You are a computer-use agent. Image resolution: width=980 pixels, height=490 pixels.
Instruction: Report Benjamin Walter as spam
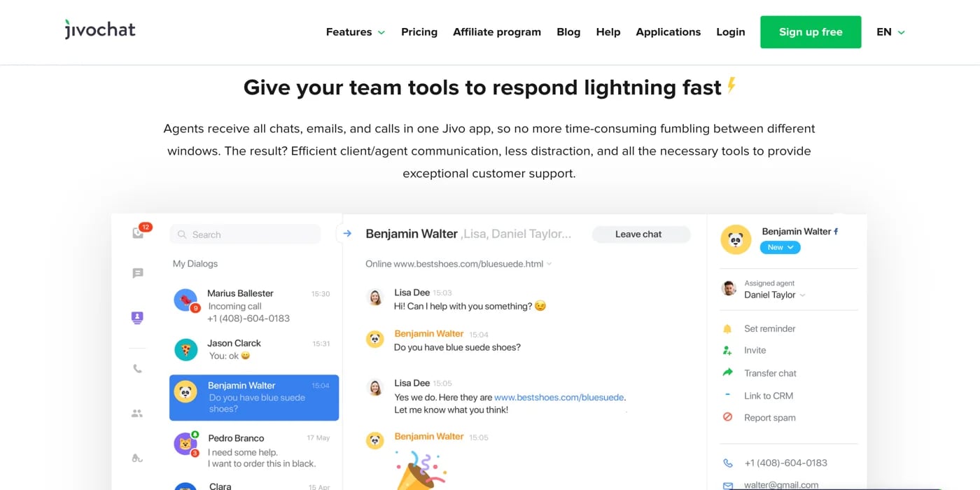coord(728,417)
